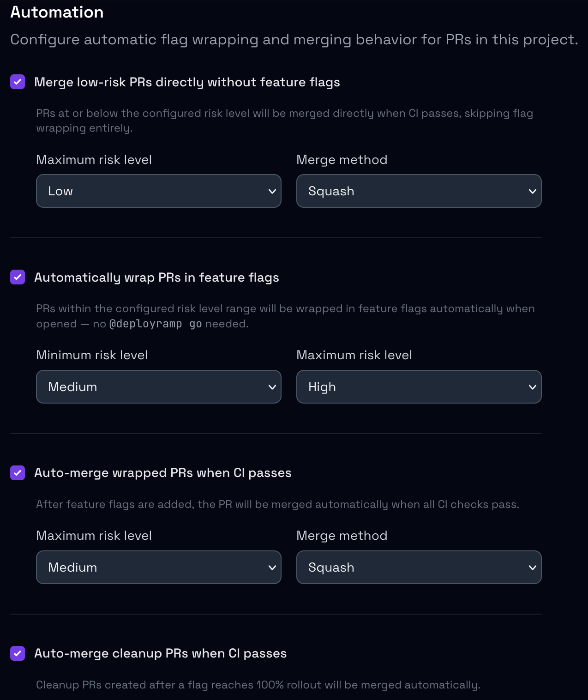Click the @deployramp go code text

[x=156, y=324]
